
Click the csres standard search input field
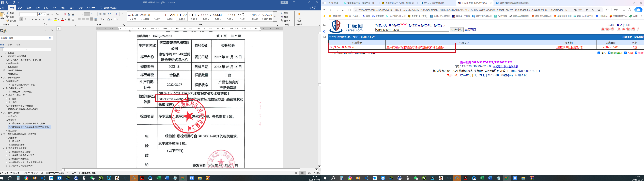[412, 30]
